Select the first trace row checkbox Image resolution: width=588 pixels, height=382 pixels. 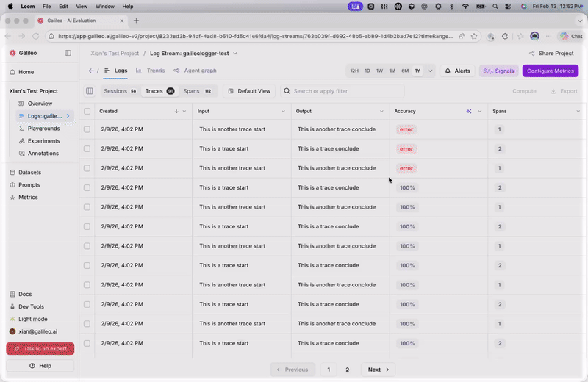(x=87, y=129)
